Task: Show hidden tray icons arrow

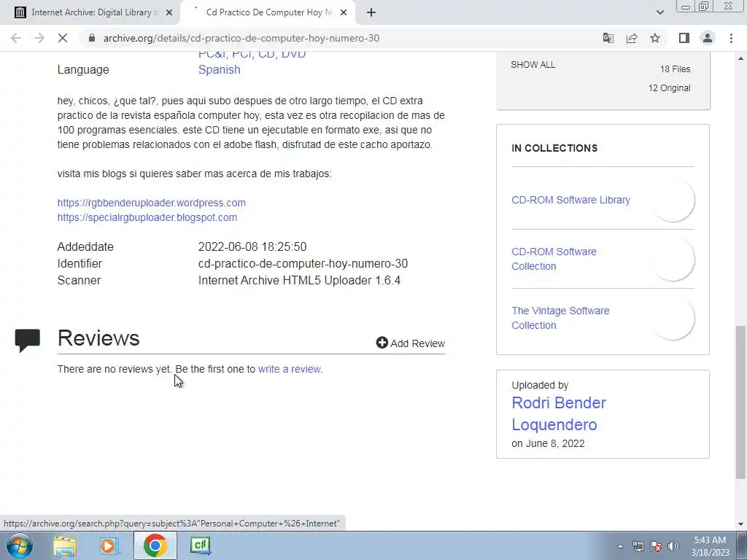Action: pyautogui.click(x=620, y=546)
